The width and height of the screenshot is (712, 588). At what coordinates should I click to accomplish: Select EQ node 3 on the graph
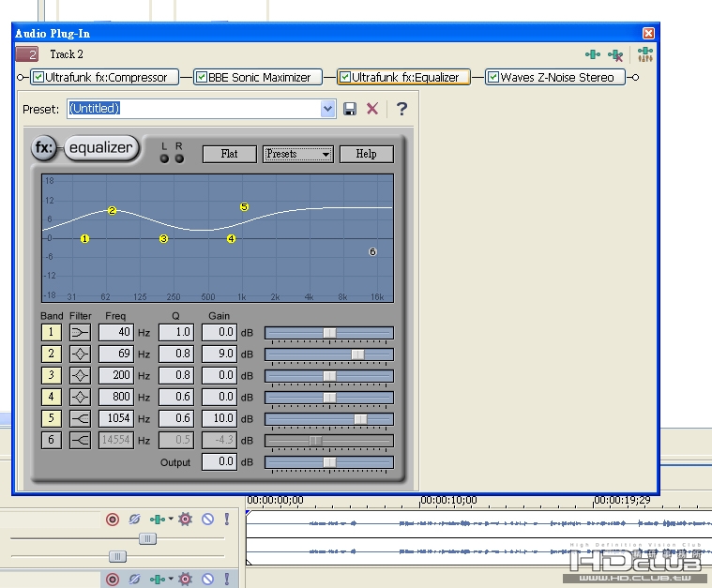pos(163,239)
